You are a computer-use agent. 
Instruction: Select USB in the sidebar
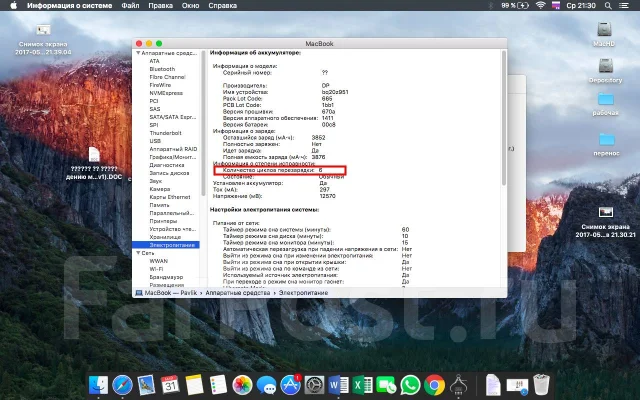coord(155,141)
